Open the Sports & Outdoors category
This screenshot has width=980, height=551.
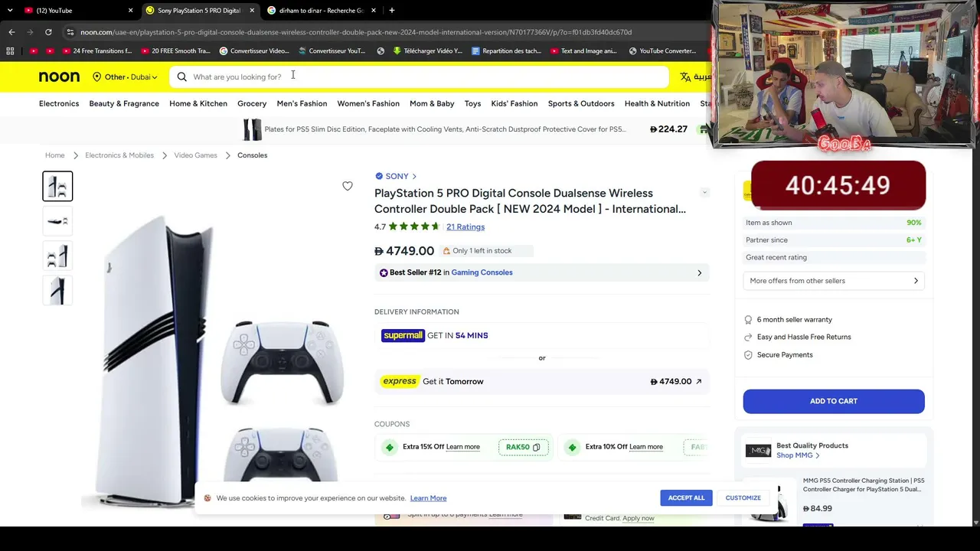point(581,103)
